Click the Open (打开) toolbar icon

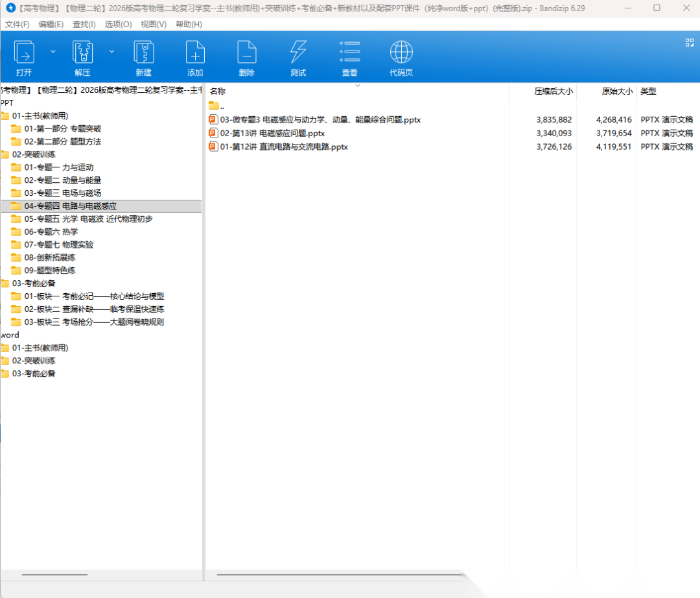click(24, 52)
